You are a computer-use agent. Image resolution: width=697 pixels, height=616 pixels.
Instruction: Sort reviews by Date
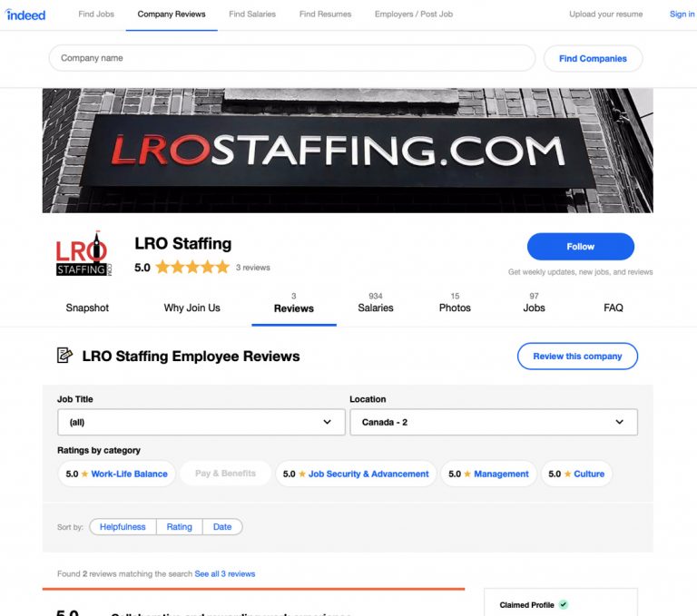coord(222,527)
